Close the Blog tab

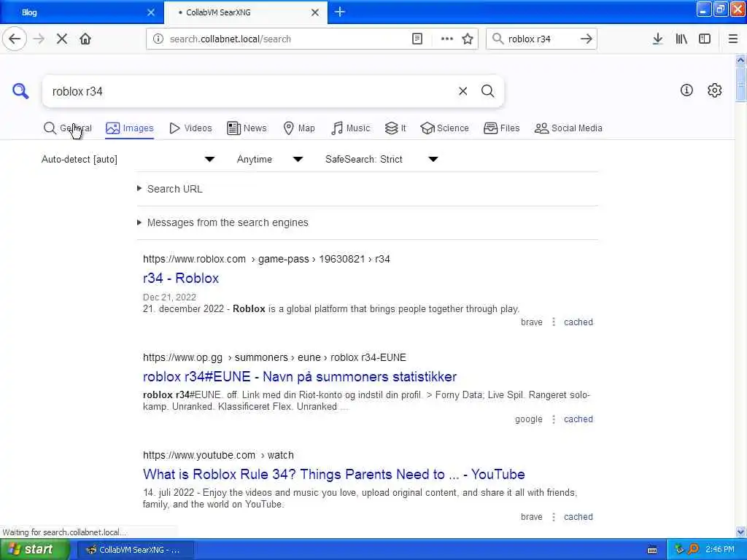[151, 12]
